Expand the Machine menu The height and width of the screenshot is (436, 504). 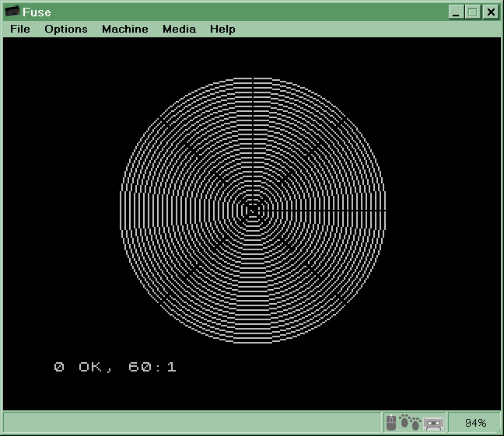click(124, 29)
